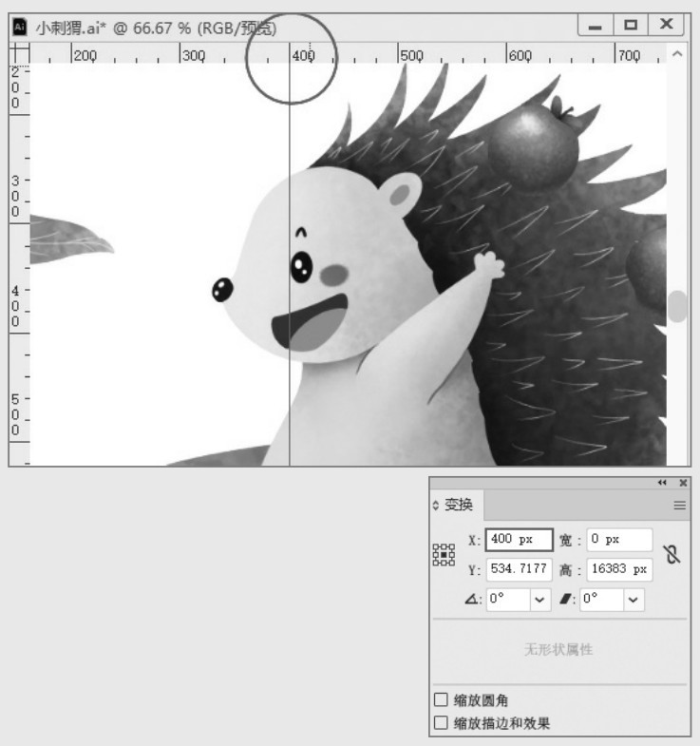Click the X position field
The height and width of the screenshot is (746, 700).
[519, 540]
